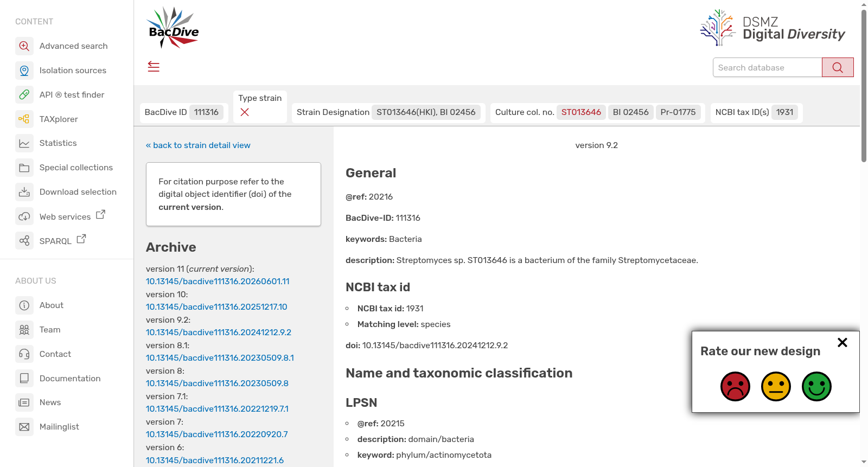Click Isolation sources map pin icon

pyautogui.click(x=24, y=71)
